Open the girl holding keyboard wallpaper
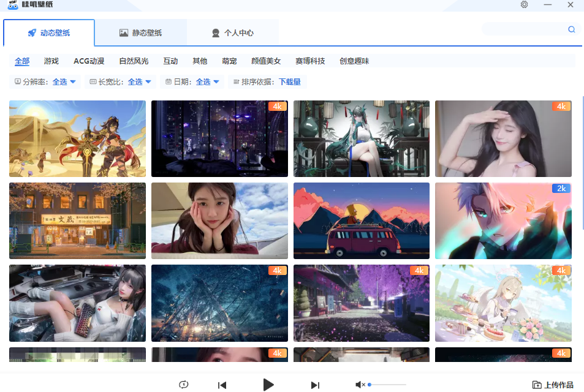The height and width of the screenshot is (392, 584). pyautogui.click(x=77, y=303)
